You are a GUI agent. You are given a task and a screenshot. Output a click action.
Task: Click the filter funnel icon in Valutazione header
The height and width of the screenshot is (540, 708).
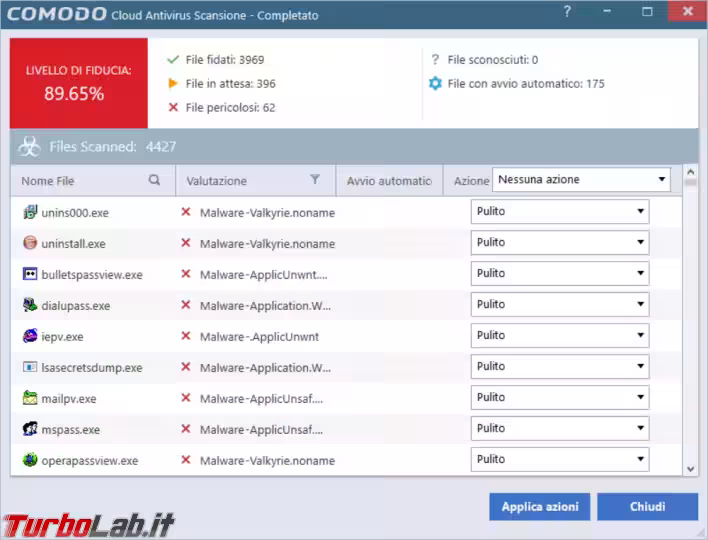pyautogui.click(x=315, y=180)
